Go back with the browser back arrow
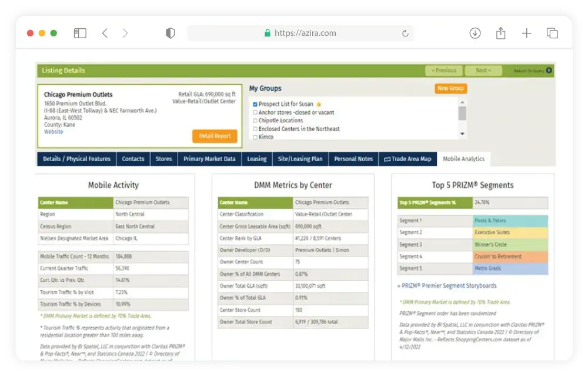The image size is (588, 376). [x=105, y=33]
